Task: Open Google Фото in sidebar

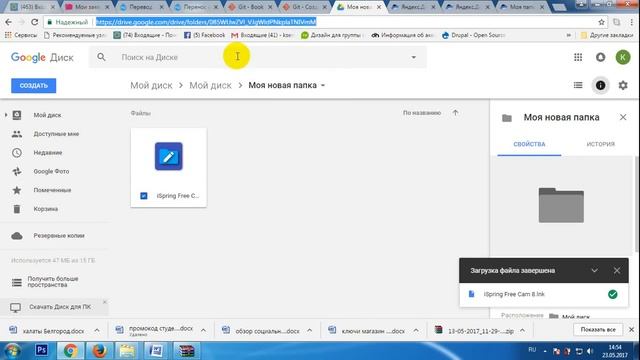Action: tap(51, 171)
